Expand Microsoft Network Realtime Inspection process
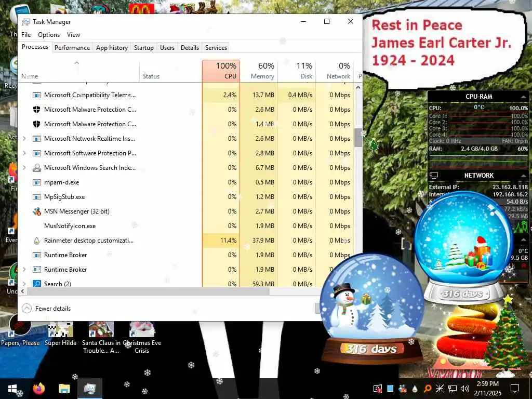Screen dimensions: 532x399 [x=24, y=138]
